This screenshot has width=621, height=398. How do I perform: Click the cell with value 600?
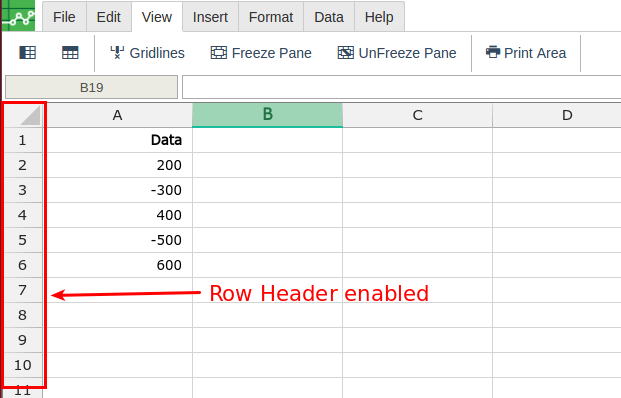point(118,265)
